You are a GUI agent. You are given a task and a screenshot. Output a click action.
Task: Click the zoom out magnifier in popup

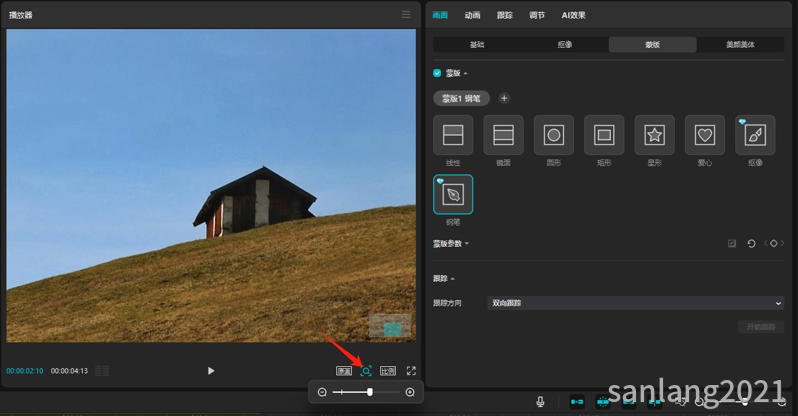tap(322, 392)
